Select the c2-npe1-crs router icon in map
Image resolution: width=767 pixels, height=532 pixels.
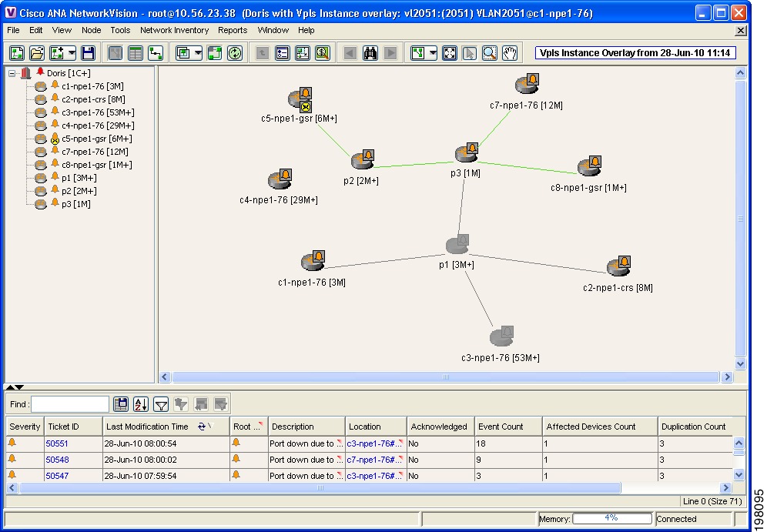(619, 266)
